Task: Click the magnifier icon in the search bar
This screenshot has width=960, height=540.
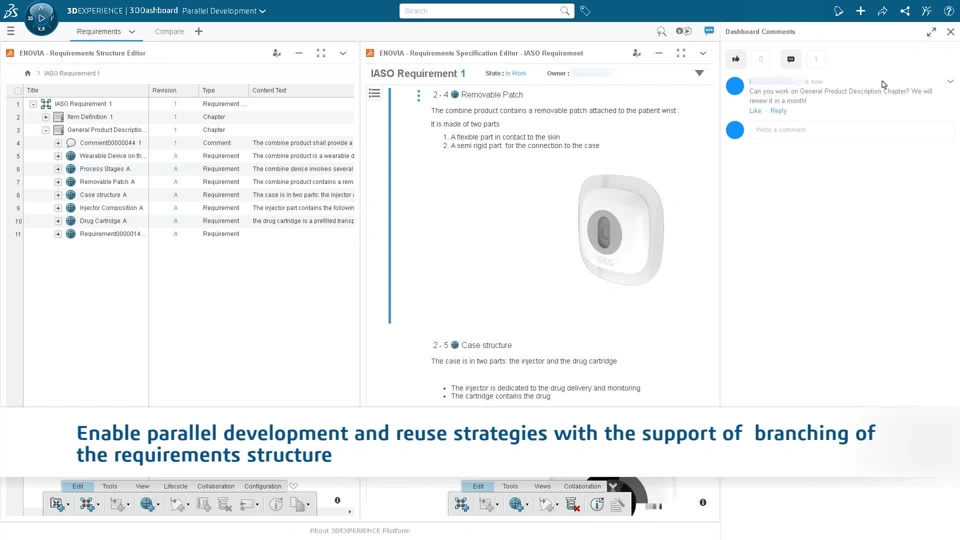Action: pos(564,11)
